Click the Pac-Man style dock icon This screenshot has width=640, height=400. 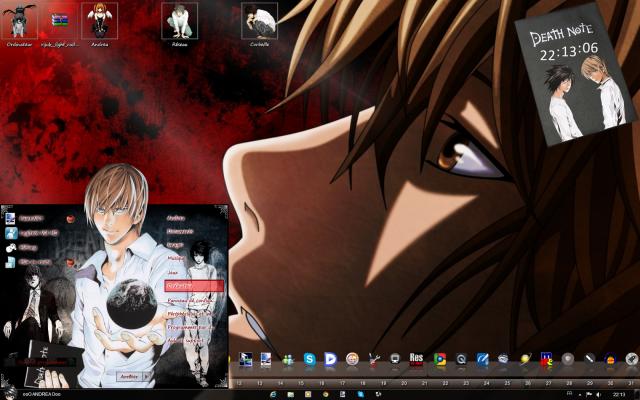coord(546,359)
